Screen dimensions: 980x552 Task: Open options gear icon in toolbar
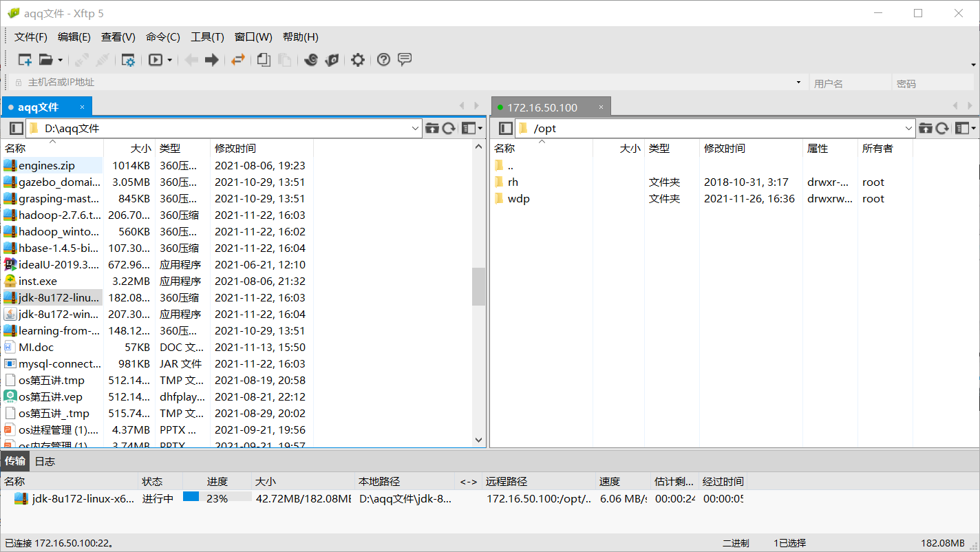(x=358, y=60)
